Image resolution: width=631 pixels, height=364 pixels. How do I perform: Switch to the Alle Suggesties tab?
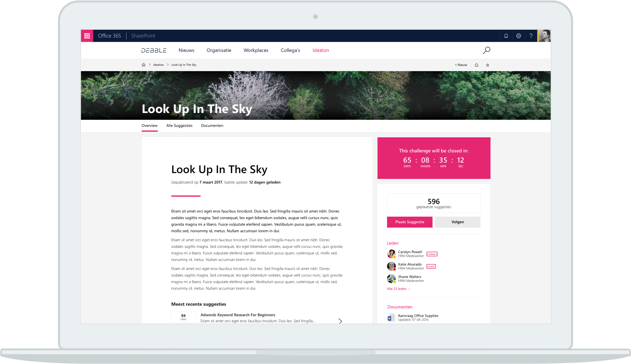coord(179,126)
